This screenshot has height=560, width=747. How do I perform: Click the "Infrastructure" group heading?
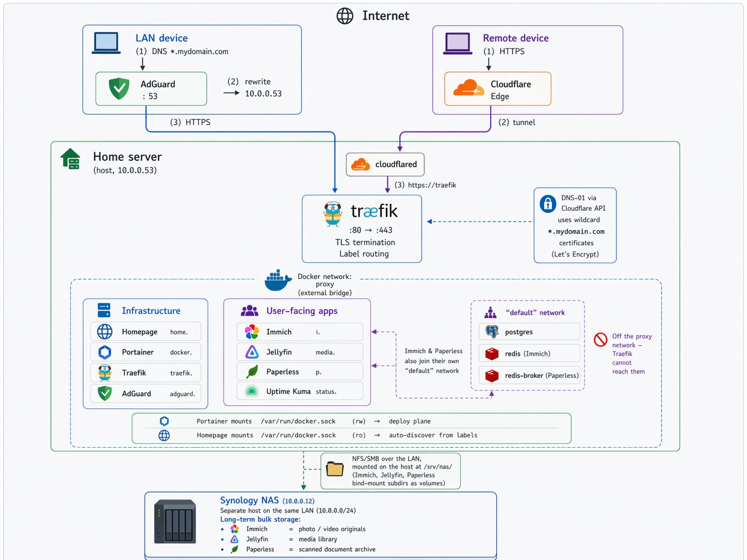coord(151,311)
